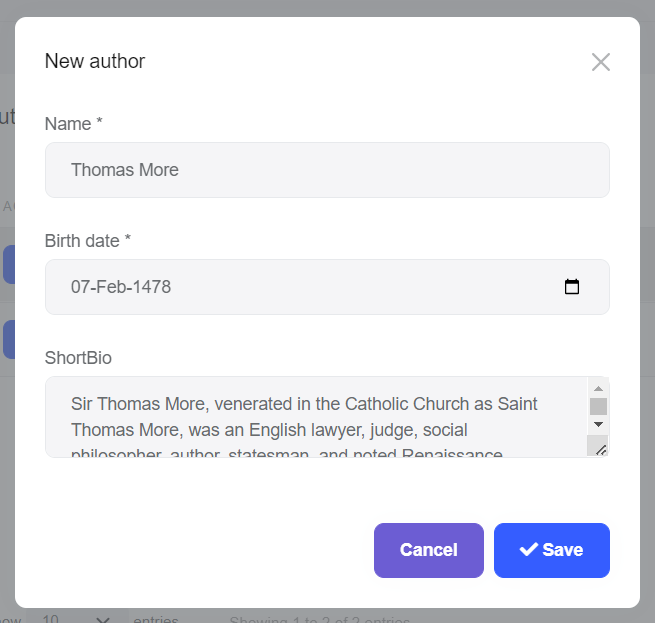Select the day segment "07" in Birth date
The height and width of the screenshot is (623, 655).
tap(81, 287)
